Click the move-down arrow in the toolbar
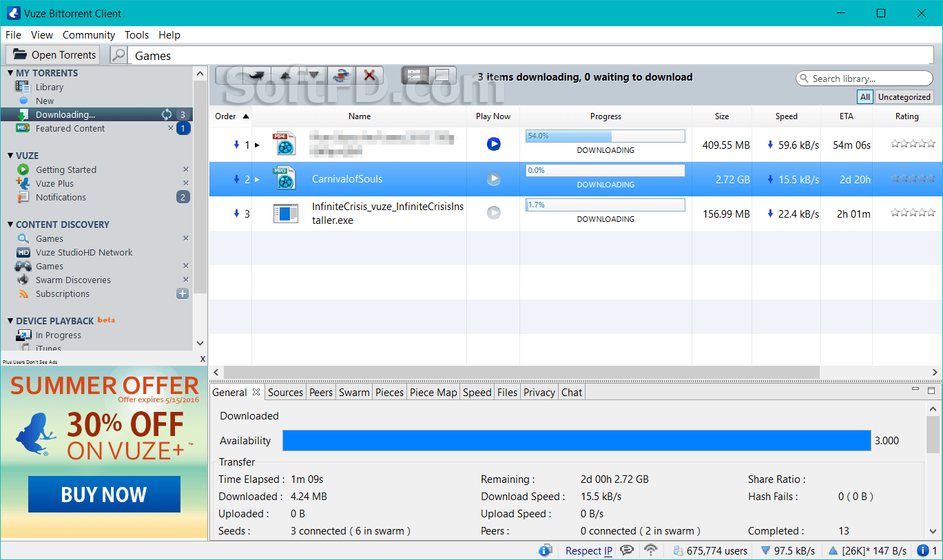The height and width of the screenshot is (560, 943). pyautogui.click(x=313, y=75)
